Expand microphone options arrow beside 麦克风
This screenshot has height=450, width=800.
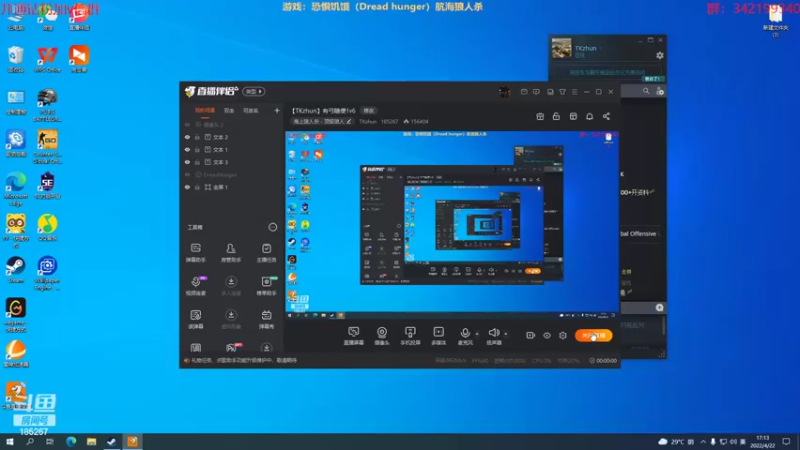[x=477, y=334]
